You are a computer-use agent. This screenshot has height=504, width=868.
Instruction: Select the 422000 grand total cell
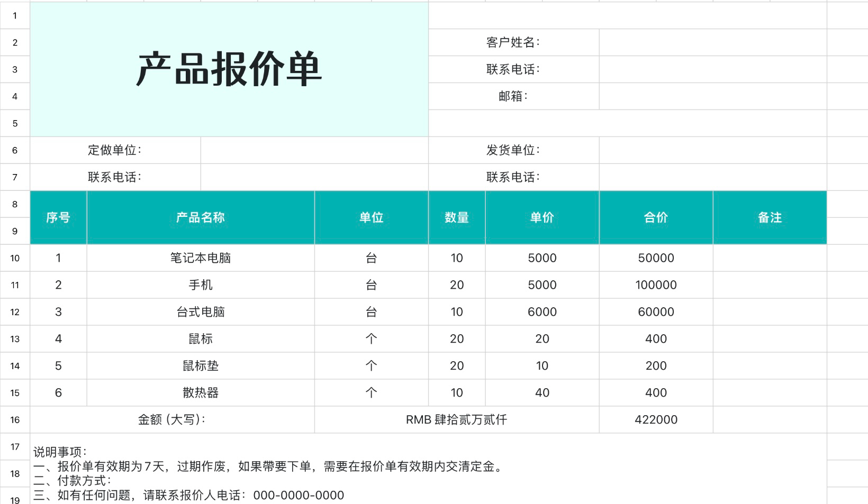tap(656, 420)
